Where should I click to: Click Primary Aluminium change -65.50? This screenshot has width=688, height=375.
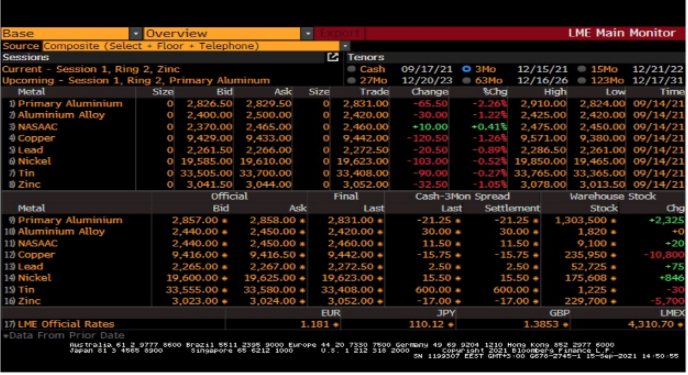click(430, 104)
